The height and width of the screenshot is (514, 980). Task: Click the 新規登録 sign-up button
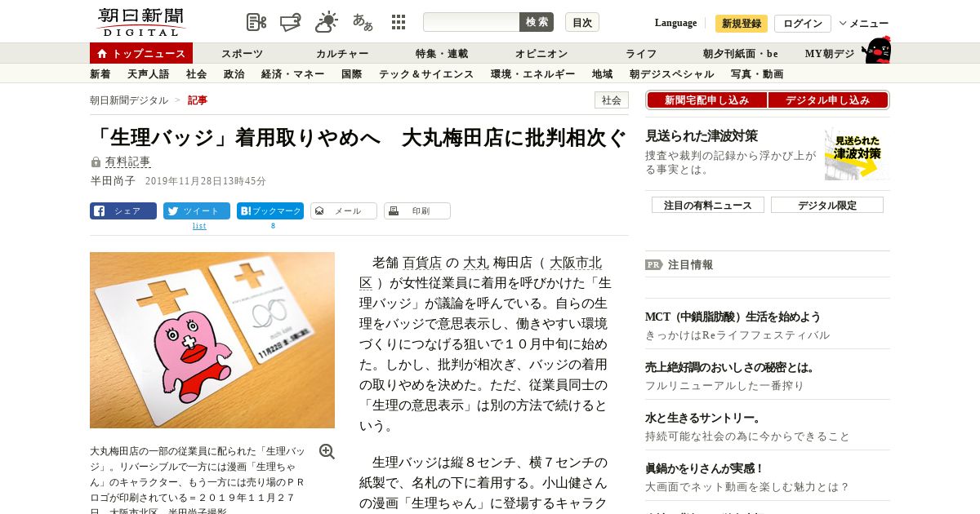click(x=742, y=24)
